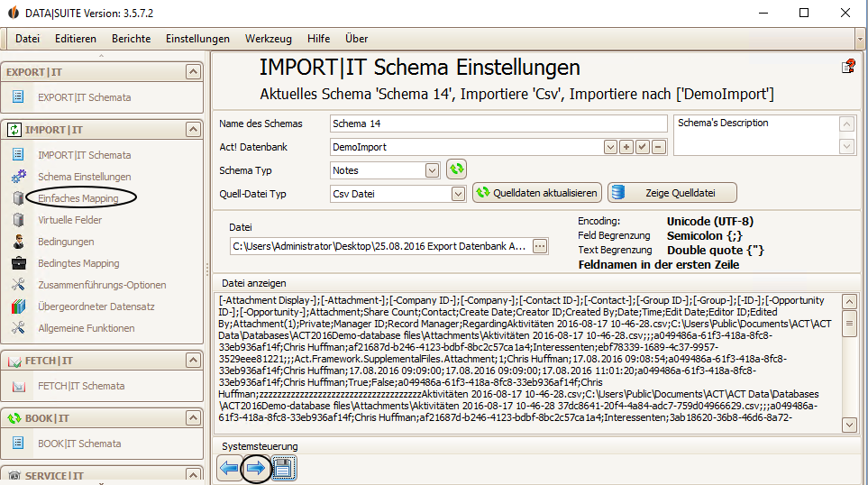The image size is (868, 485).
Task: Go forward with the blue right arrow
Action: tap(255, 469)
